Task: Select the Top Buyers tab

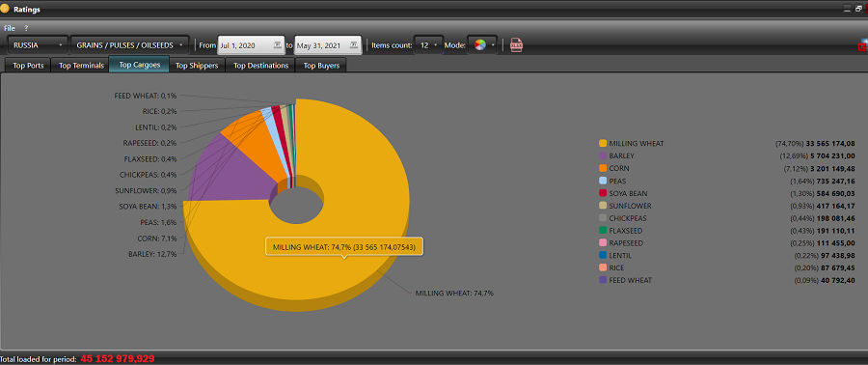Action: coord(321,66)
